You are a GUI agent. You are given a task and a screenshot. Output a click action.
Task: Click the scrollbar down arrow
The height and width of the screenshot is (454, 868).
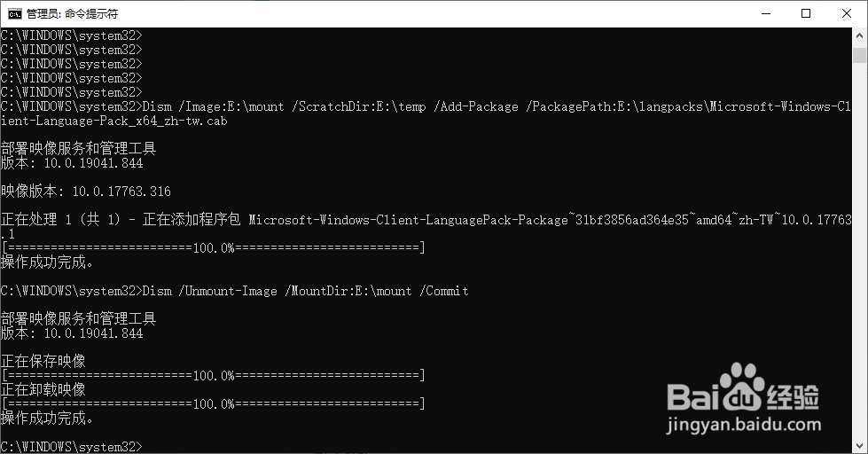(x=859, y=446)
